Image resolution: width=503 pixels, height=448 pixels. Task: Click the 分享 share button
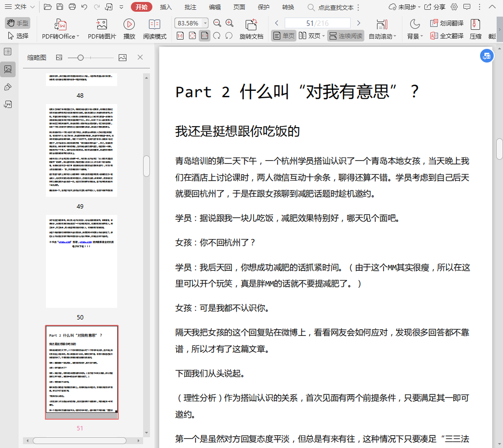click(x=435, y=7)
